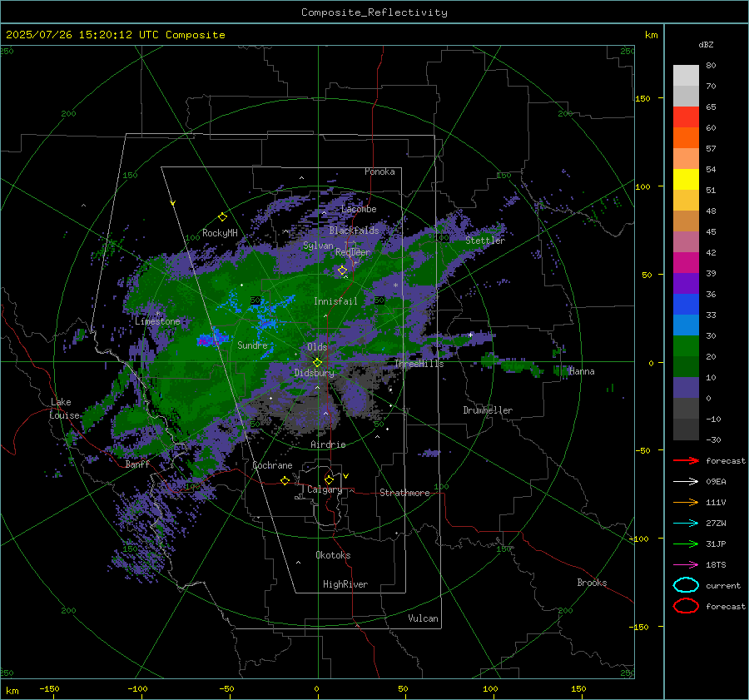This screenshot has height=700, width=749.
Task: Click the Banff label
Action: [137, 464]
